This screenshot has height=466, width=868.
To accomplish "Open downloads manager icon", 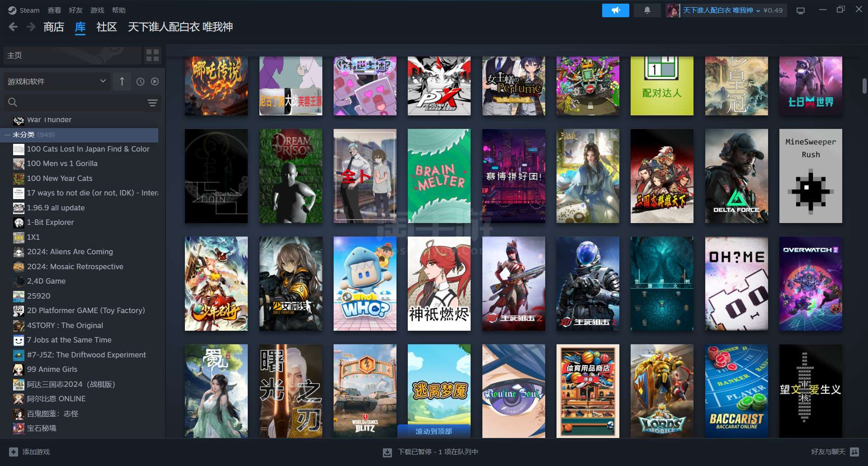I will point(387,452).
